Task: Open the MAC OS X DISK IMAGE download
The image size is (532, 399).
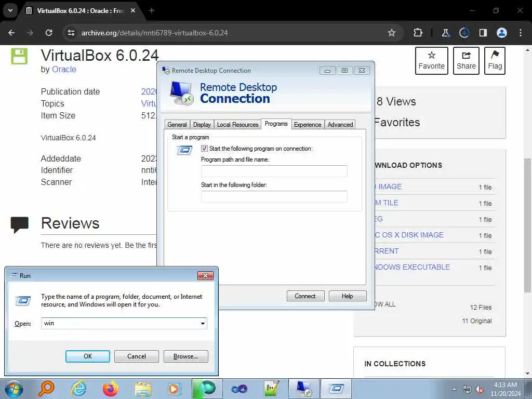Action: click(409, 235)
